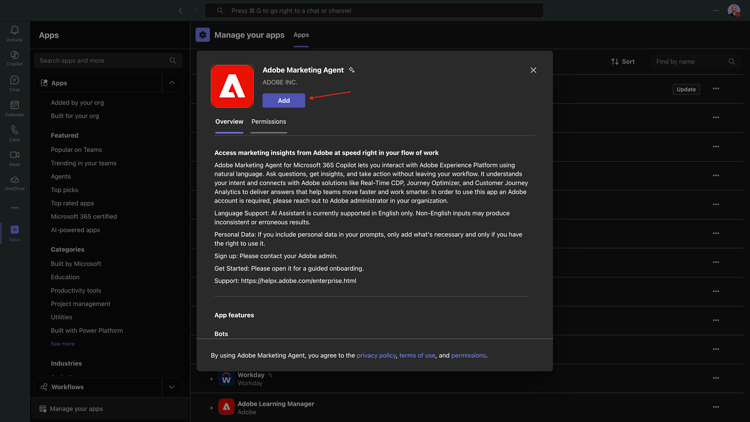Screen dimensions: 750x422
Task: Click the Adobe Learning Manager app icon
Action: coord(226,407)
